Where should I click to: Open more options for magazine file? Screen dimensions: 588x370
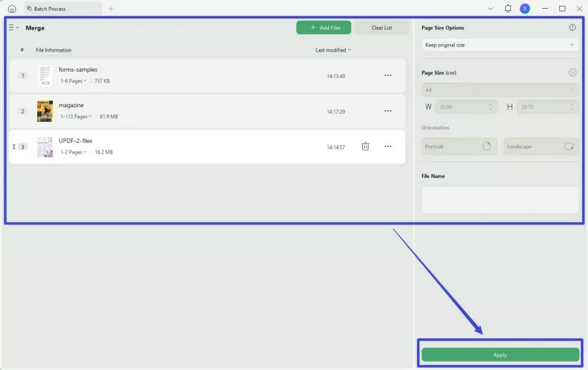(x=388, y=111)
